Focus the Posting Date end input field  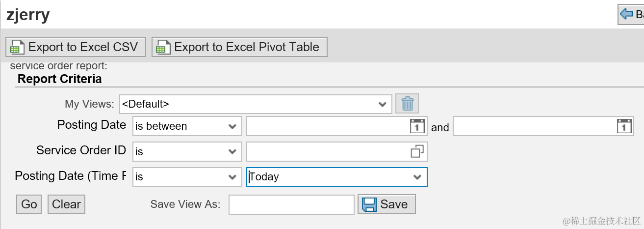(534, 126)
